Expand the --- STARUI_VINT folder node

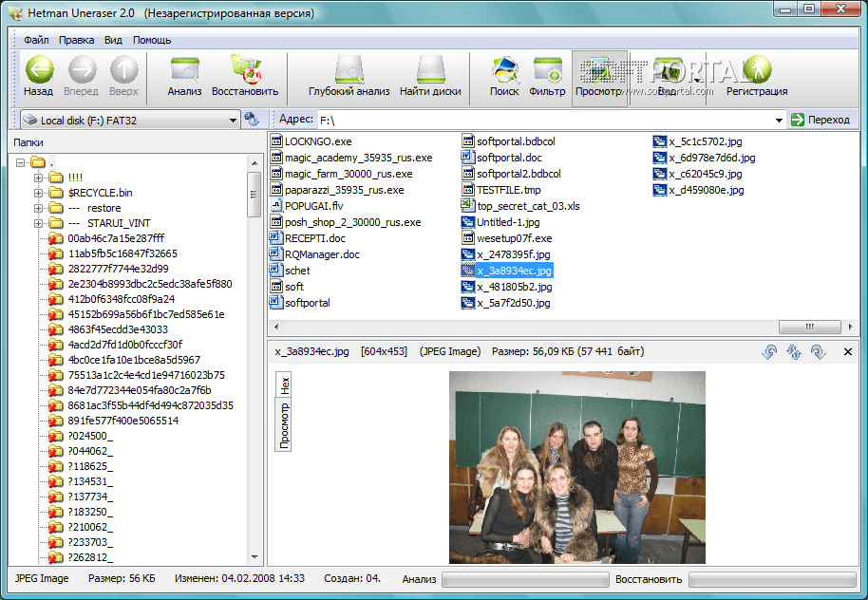click(38, 224)
